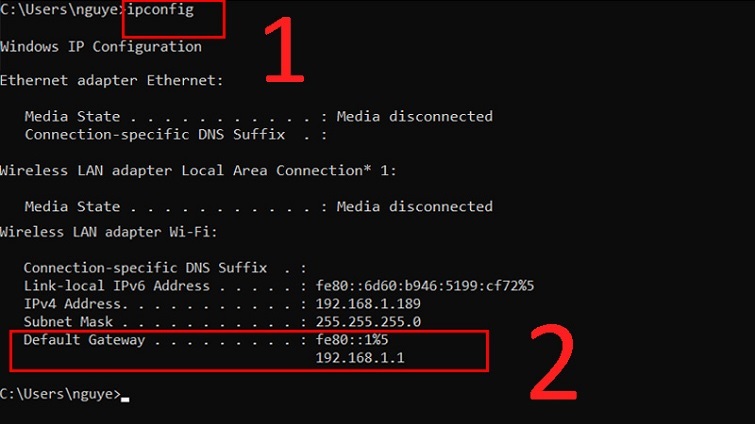Click the typed ipconfig command text
This screenshot has height=424, width=755.
coord(161,12)
